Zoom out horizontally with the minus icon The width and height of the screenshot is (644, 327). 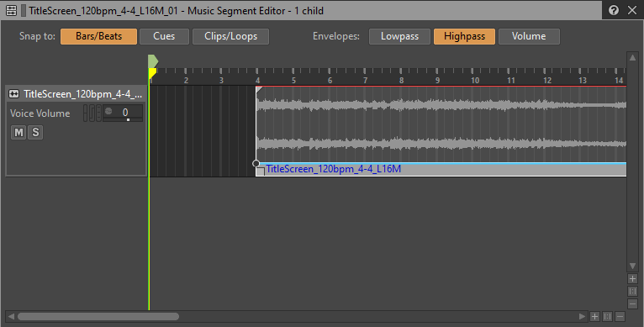tap(620, 316)
